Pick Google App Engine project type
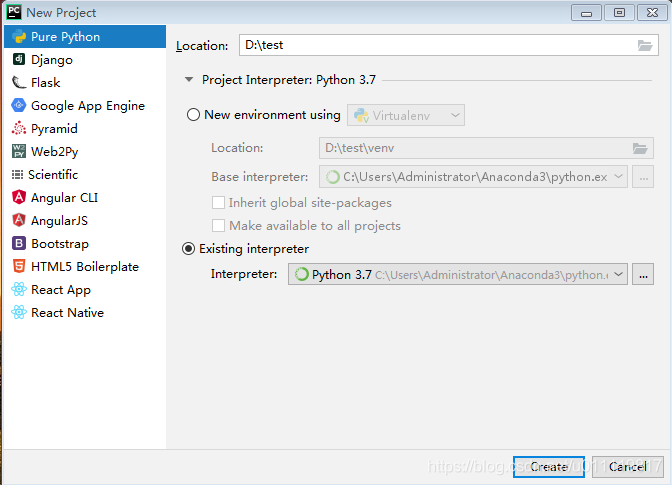Image resolution: width=672 pixels, height=485 pixels. pyautogui.click(x=85, y=105)
